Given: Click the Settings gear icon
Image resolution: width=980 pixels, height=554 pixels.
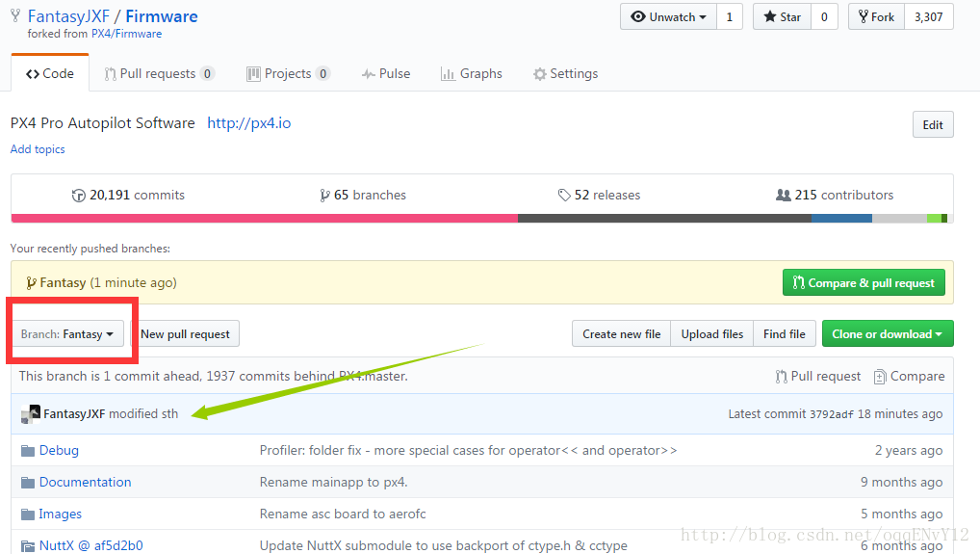Looking at the screenshot, I should pos(539,74).
